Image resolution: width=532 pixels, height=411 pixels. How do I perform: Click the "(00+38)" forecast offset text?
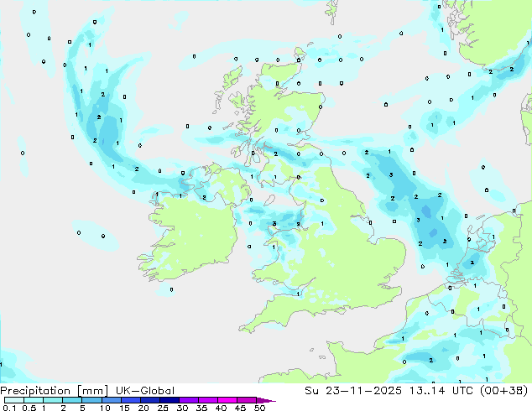pos(503,391)
